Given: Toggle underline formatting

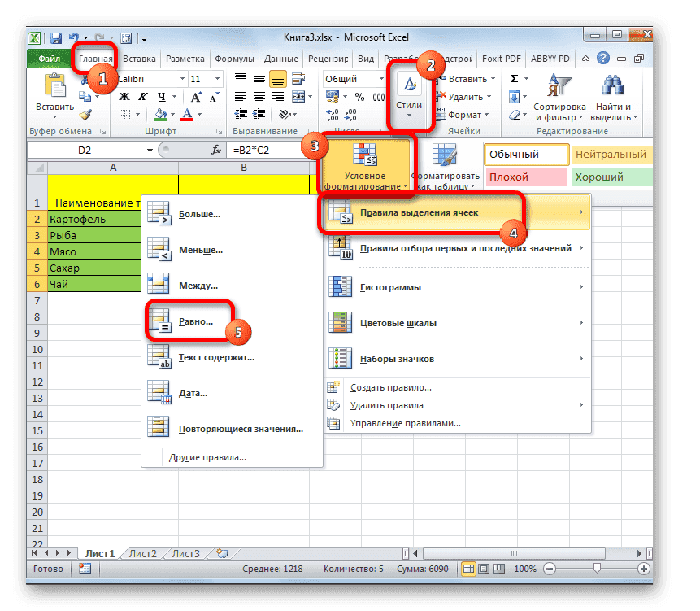Looking at the screenshot, I should pyautogui.click(x=162, y=97).
